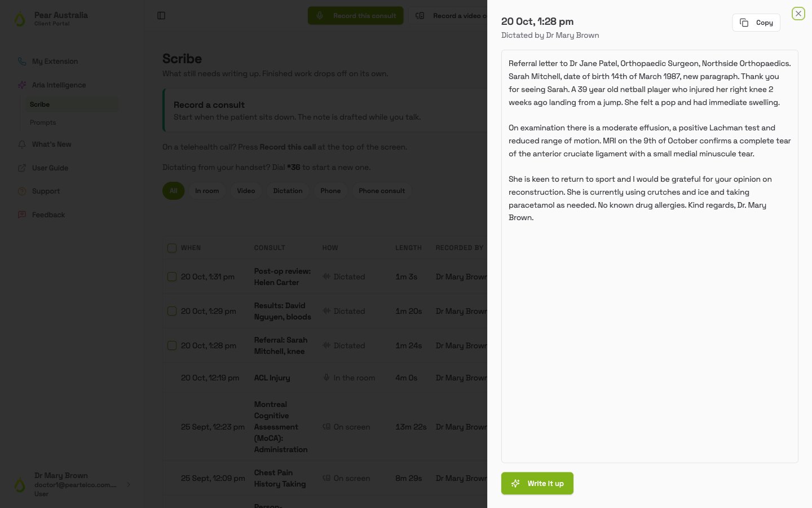This screenshot has width=812, height=508.
Task: Click the on-screen icon for Chest Pain row
Action: [x=326, y=478]
